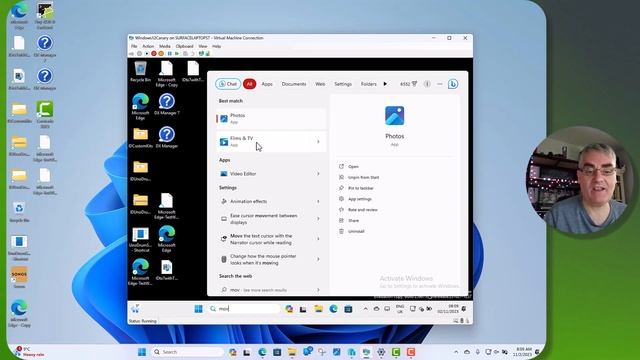Select the All search filter
640x360 pixels.
(249, 84)
